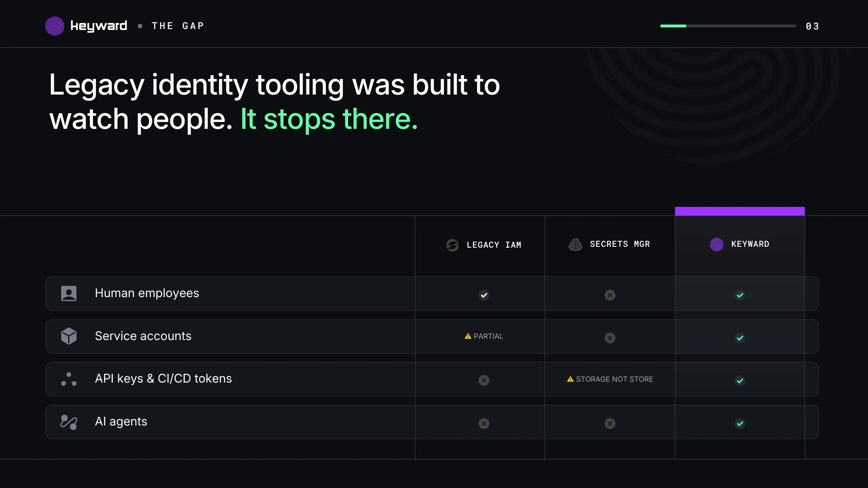Click Legacy IAM X mark for API keys row
The width and height of the screenshot is (868, 488).
pos(484,380)
